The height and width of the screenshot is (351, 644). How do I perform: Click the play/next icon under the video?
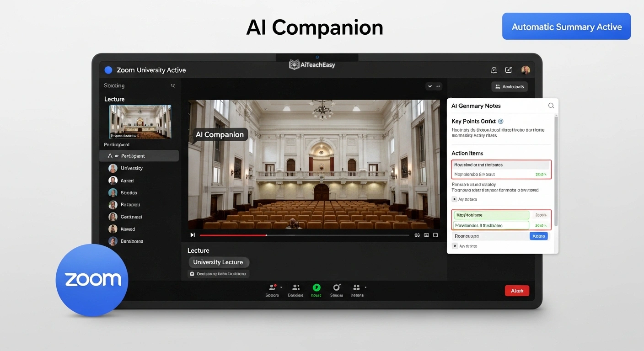coord(193,235)
